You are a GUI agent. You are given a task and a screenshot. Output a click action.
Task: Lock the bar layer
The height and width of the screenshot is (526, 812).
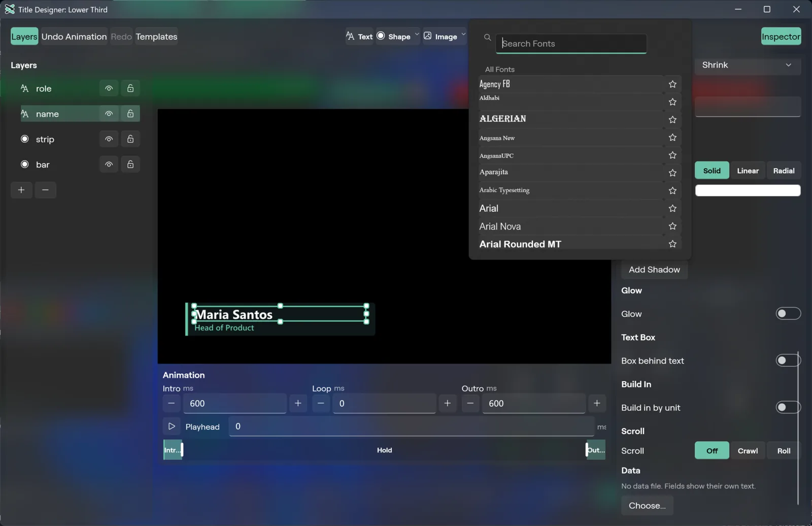pyautogui.click(x=130, y=165)
